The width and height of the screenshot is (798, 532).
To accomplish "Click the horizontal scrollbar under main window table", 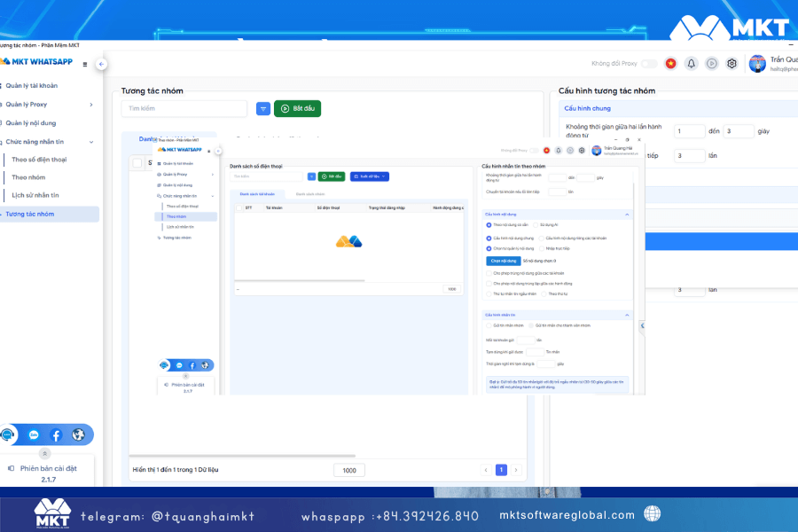I will [242, 456].
